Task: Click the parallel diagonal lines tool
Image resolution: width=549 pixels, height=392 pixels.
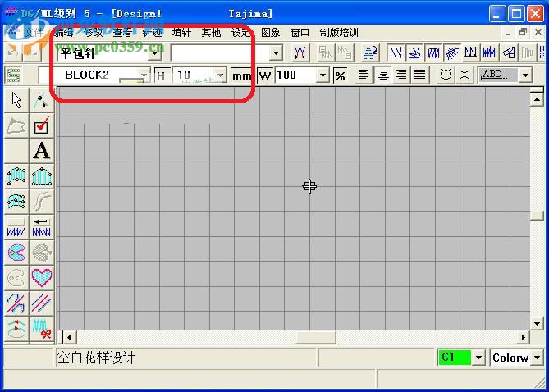Action: 42,303
